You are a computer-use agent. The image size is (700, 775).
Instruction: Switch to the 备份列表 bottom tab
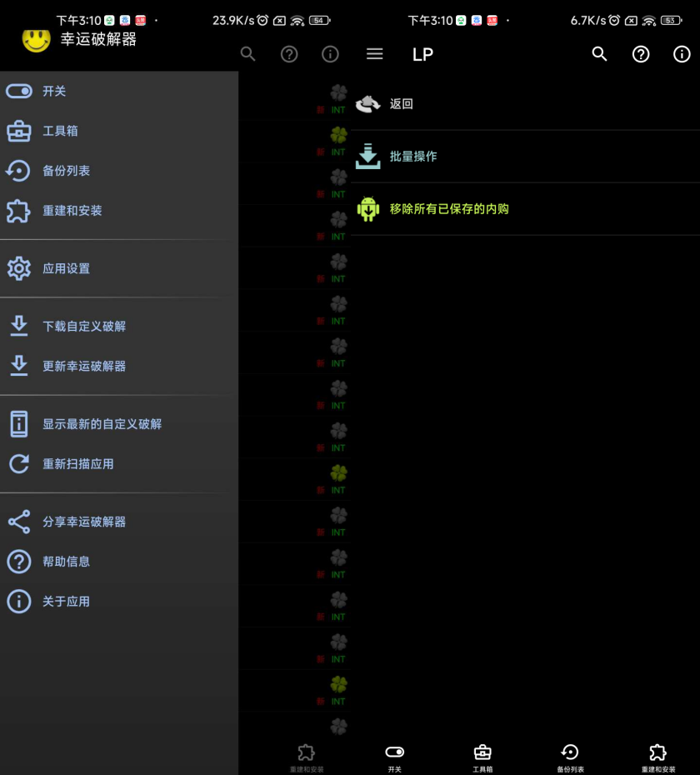pyautogui.click(x=570, y=757)
